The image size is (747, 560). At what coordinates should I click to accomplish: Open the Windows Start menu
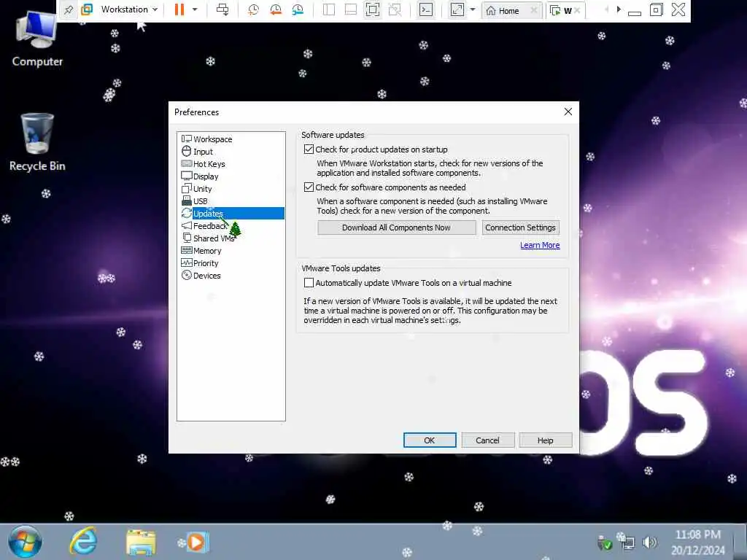click(25, 542)
